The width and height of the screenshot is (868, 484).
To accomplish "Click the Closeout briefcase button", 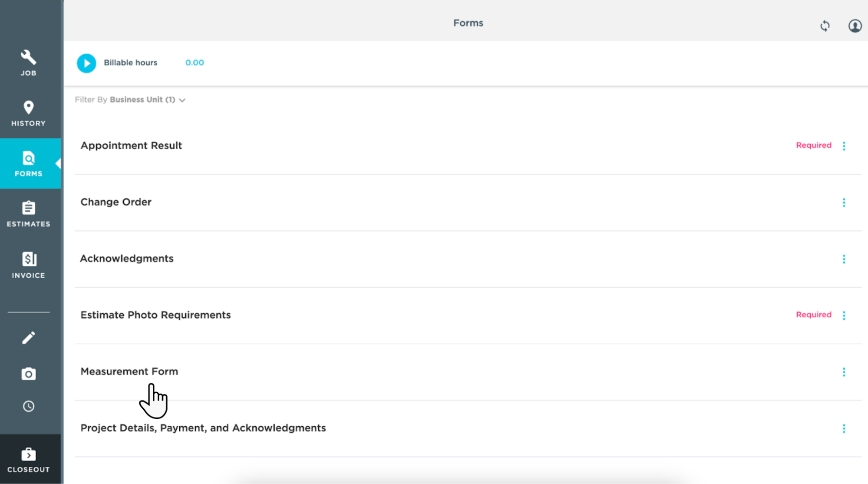I will (29, 460).
